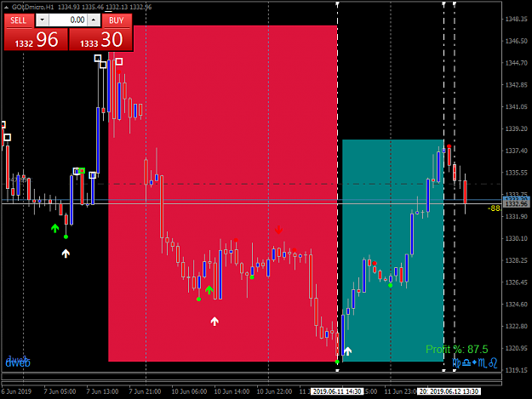Click the 1337.40 price scale label
Image resolution: width=532 pixels, height=399 pixels.
(x=517, y=151)
